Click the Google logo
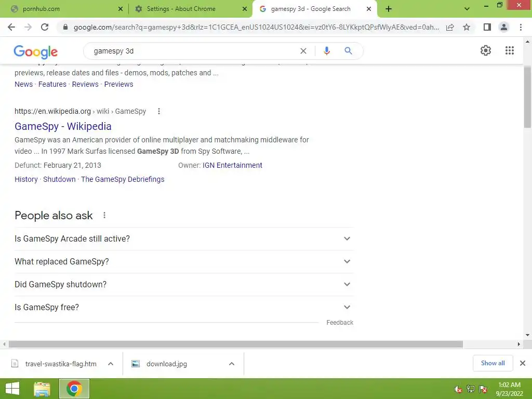Screen dimensions: 532x399 (36, 51)
